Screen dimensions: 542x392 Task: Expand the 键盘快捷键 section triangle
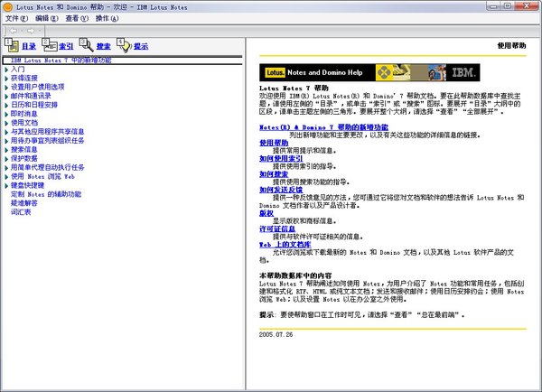pos(5,185)
